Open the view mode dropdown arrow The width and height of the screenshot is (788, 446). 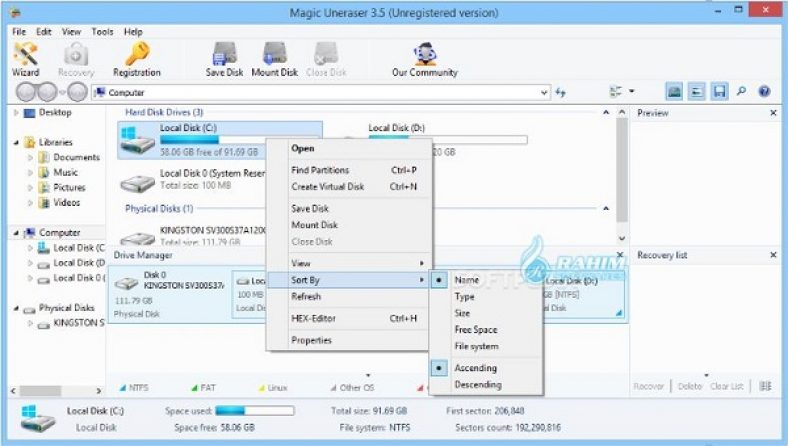click(632, 92)
